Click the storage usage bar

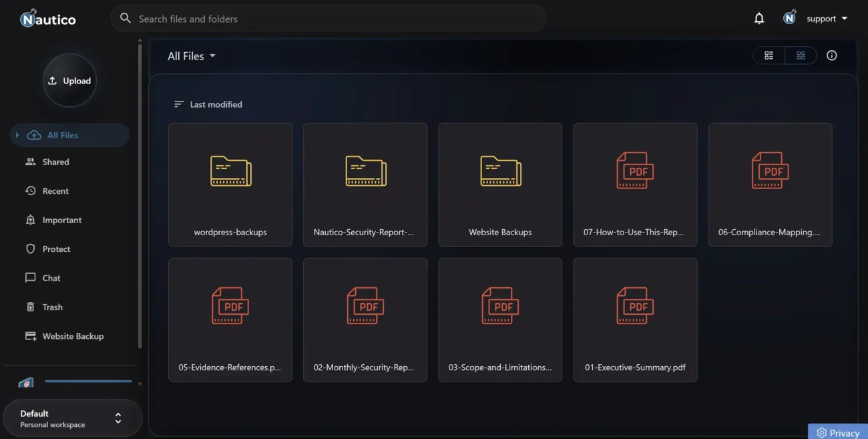88,382
